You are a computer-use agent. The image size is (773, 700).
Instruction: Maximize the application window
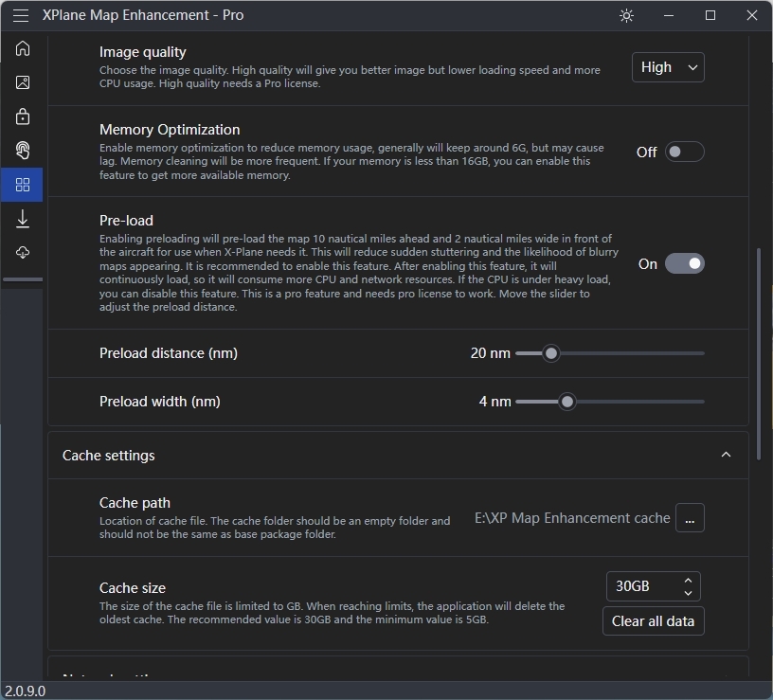(710, 16)
